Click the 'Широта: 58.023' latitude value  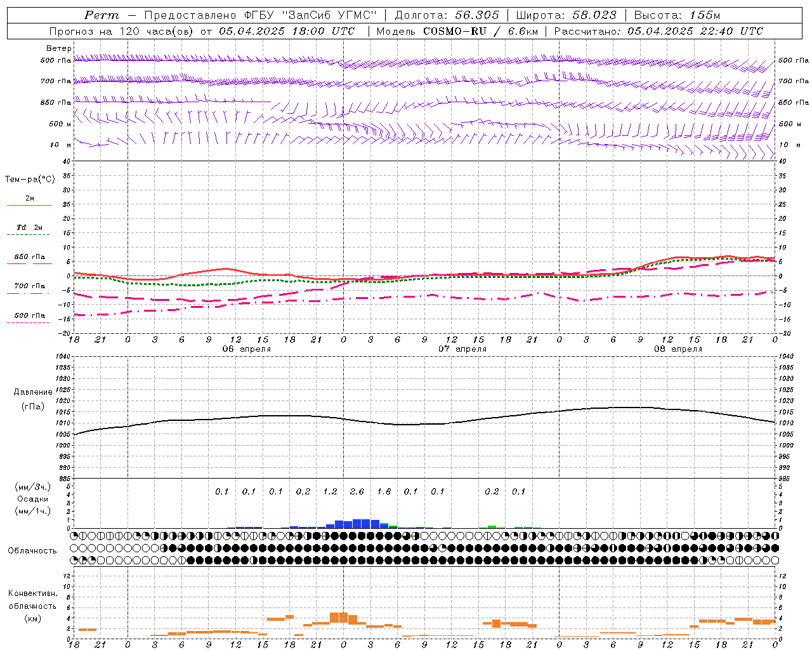(566, 15)
